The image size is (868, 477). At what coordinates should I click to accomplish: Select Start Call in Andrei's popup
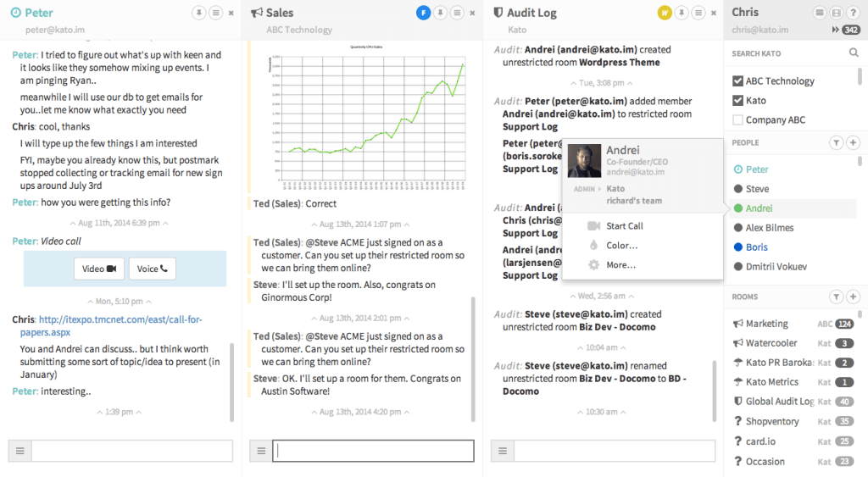coord(624,226)
